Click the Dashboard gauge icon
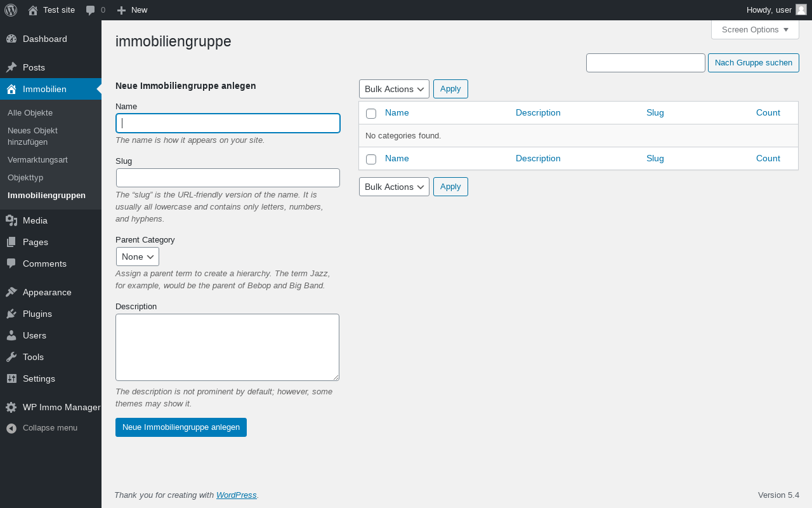 point(11,39)
